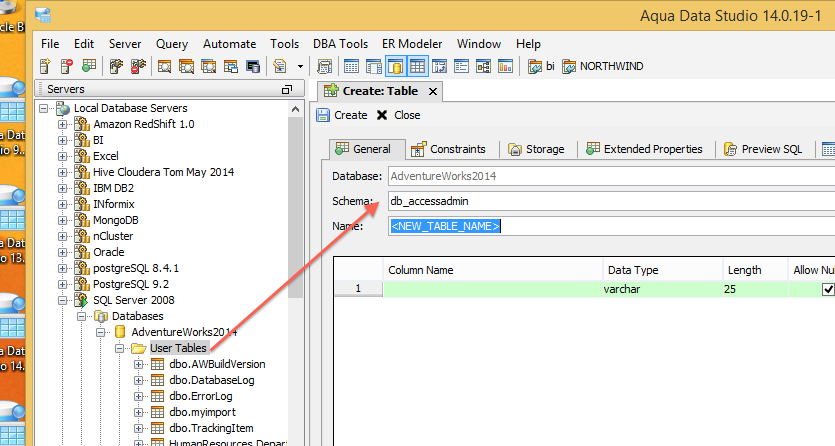Image resolution: width=835 pixels, height=446 pixels.
Task: Select the INformix server entry
Action: (x=113, y=204)
